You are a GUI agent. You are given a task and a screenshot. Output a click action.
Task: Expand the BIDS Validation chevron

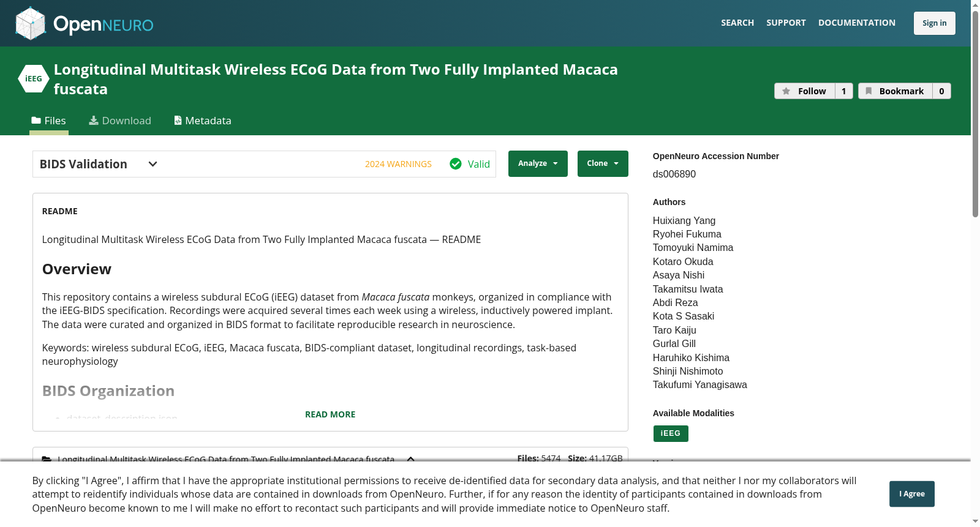[153, 164]
